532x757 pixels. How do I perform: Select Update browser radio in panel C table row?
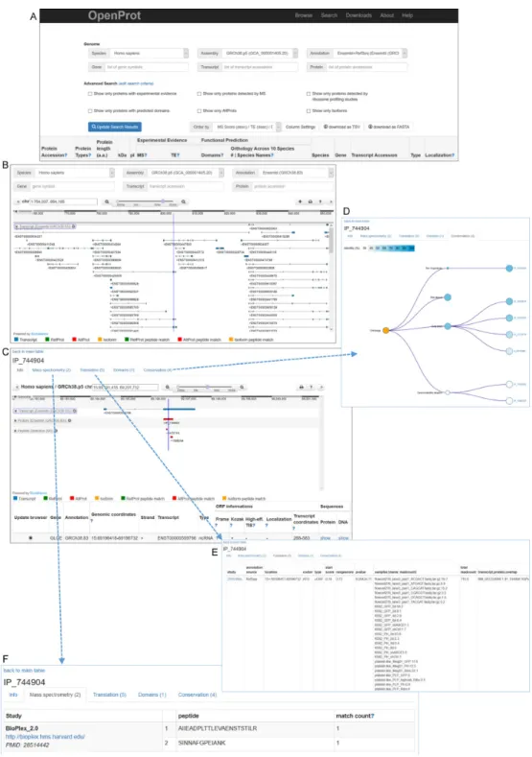[x=31, y=538]
